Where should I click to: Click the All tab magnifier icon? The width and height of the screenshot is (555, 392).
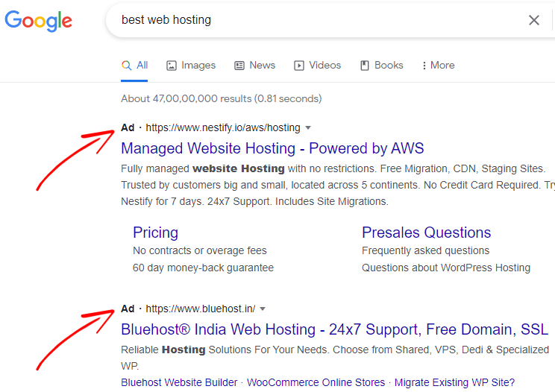127,66
